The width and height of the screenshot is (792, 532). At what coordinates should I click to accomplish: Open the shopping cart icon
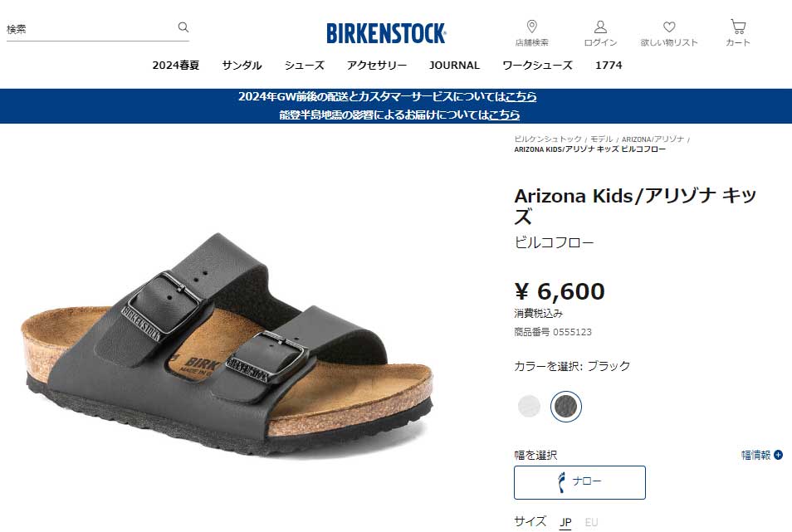point(738,27)
